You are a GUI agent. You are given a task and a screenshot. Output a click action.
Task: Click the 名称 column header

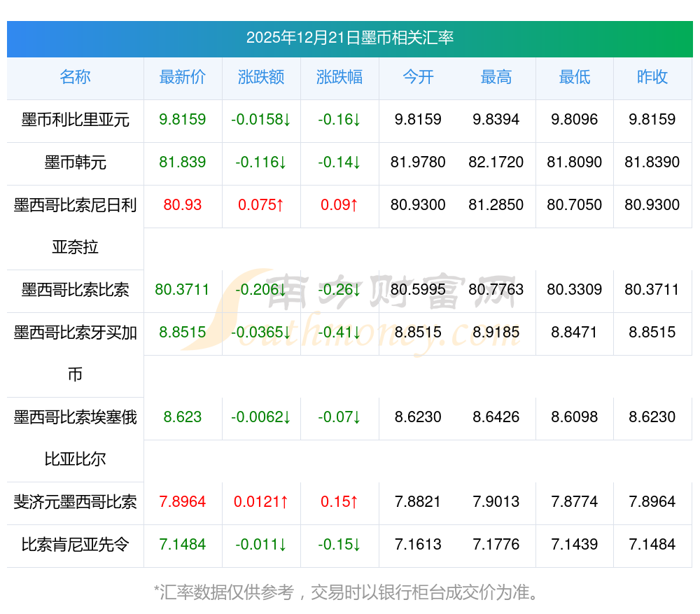pyautogui.click(x=75, y=77)
